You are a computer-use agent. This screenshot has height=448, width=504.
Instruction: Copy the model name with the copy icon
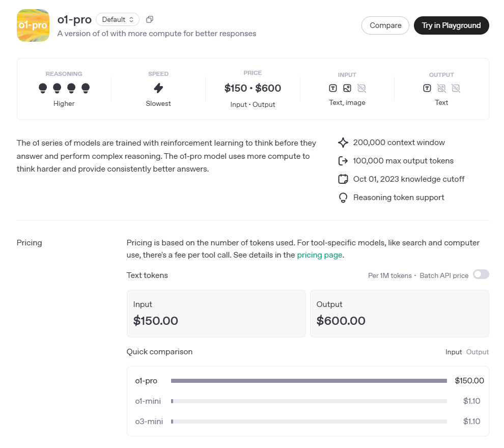(x=150, y=20)
